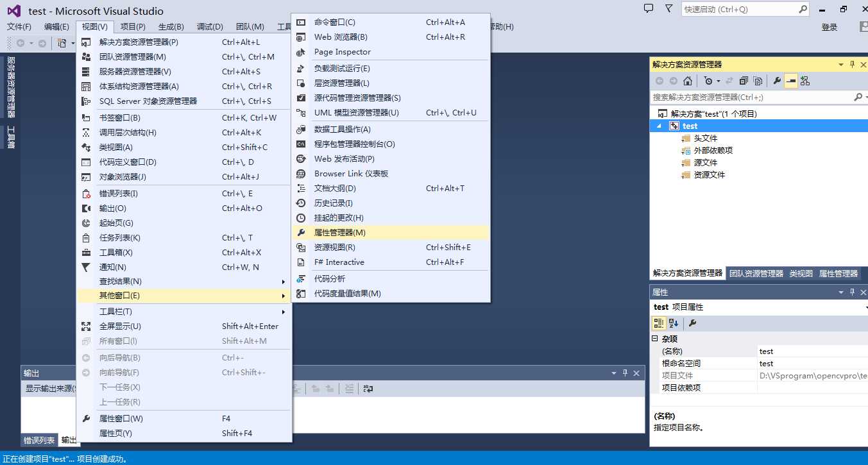
Task: Select the 资源文件 folder
Action: pyautogui.click(x=709, y=175)
